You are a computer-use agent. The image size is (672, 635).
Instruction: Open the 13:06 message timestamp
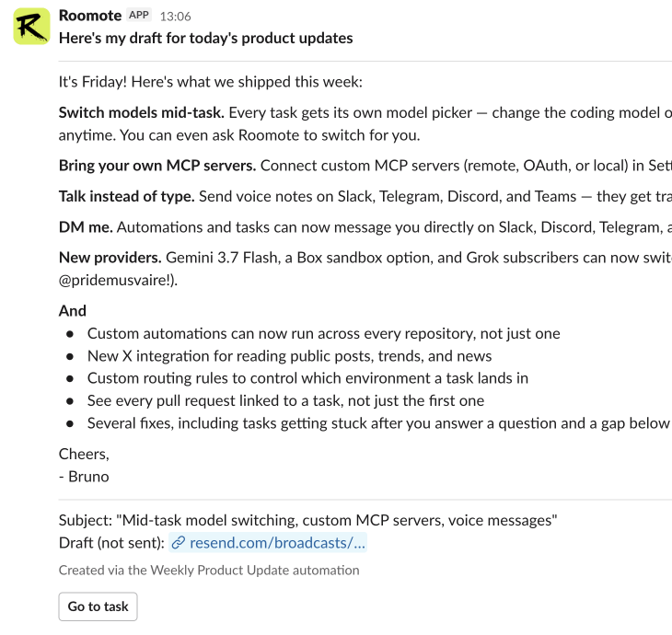(x=175, y=17)
